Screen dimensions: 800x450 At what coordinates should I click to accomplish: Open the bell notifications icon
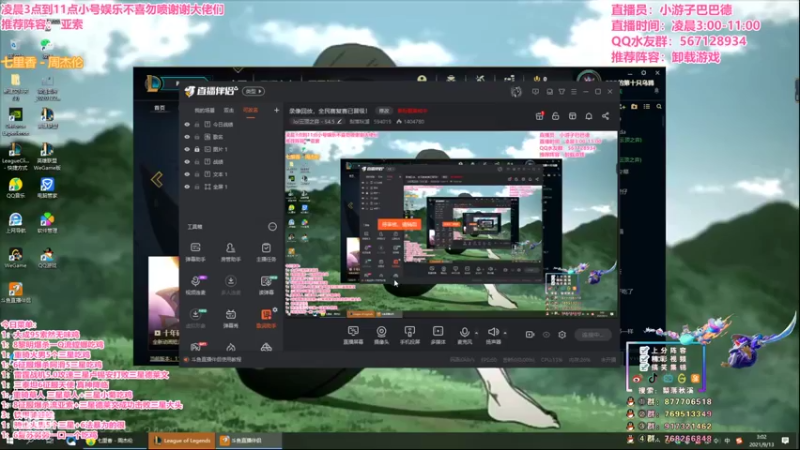click(x=589, y=116)
